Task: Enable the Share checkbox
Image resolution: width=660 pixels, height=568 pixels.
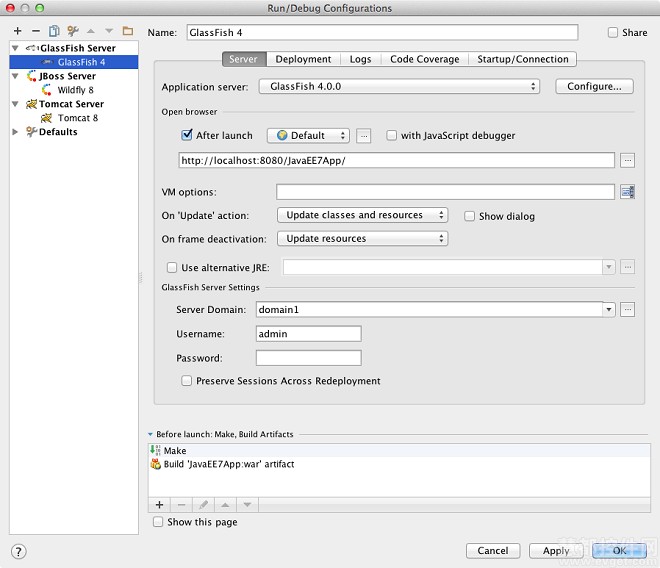Action: [613, 32]
